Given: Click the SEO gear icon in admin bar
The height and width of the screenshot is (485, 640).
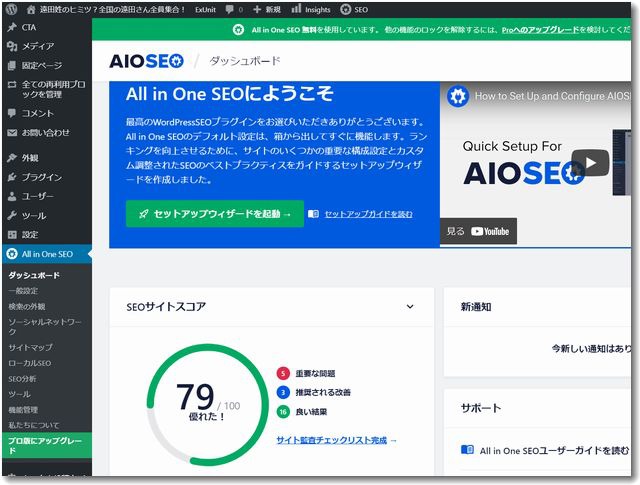Looking at the screenshot, I should coord(346,9).
